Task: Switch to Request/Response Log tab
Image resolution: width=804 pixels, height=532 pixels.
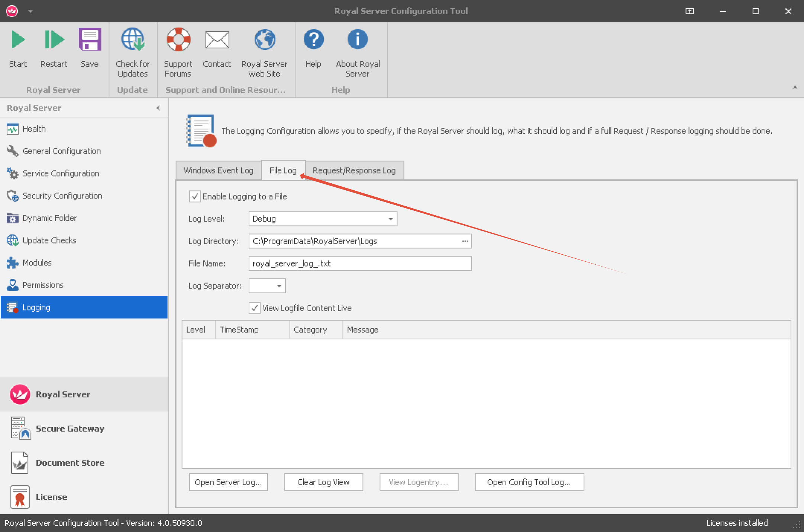Action: [x=354, y=170]
